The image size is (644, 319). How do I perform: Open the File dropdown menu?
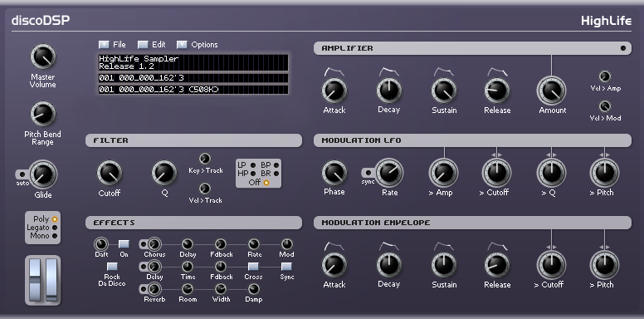click(105, 44)
